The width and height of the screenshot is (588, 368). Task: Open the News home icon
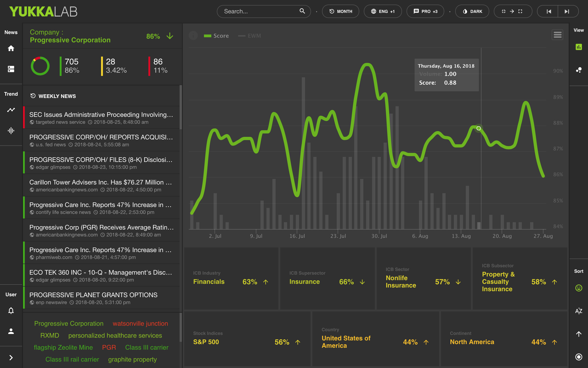11,48
